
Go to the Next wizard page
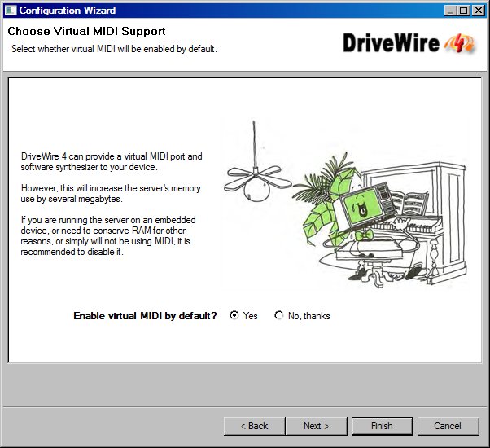[x=317, y=426]
